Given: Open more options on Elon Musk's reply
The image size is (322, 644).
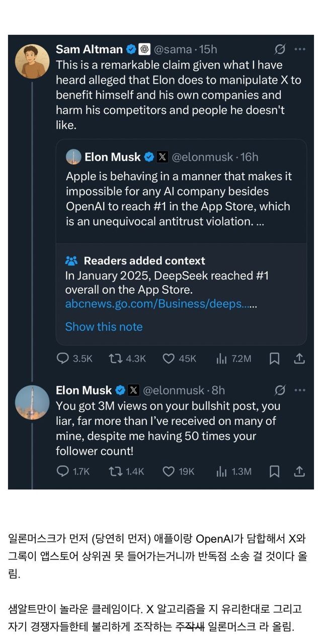Looking at the screenshot, I should pos(300,390).
